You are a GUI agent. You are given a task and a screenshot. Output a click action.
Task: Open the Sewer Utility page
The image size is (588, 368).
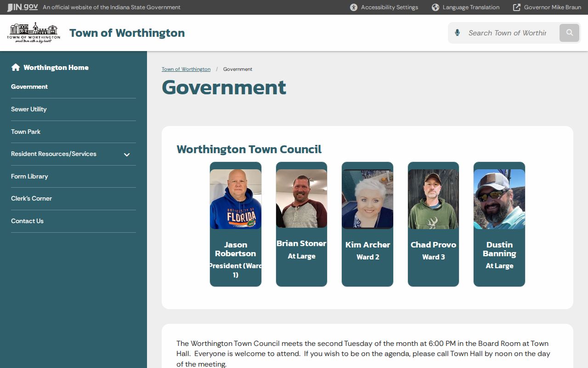pos(29,109)
